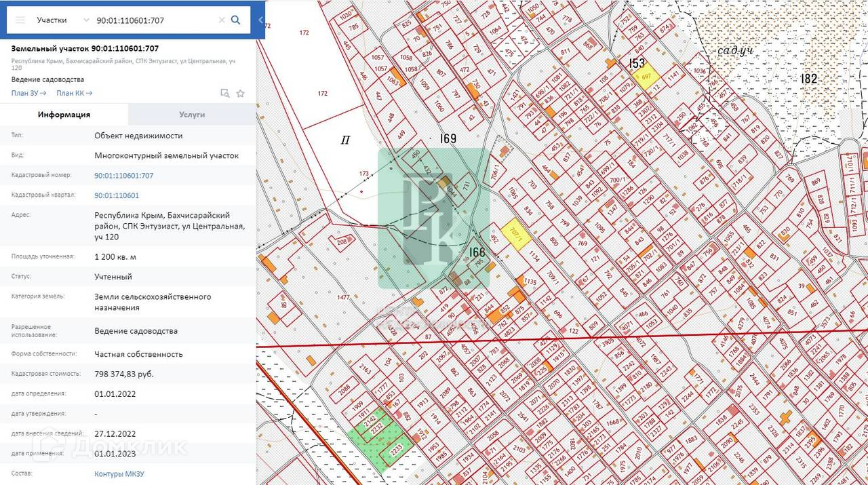Click parcel 1134 on the map
Viewport: 868px width, 485px height.
(534, 256)
